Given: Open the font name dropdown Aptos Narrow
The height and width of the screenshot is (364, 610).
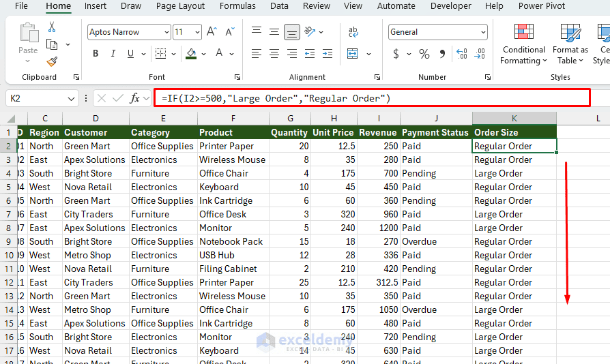Looking at the screenshot, I should (166, 32).
